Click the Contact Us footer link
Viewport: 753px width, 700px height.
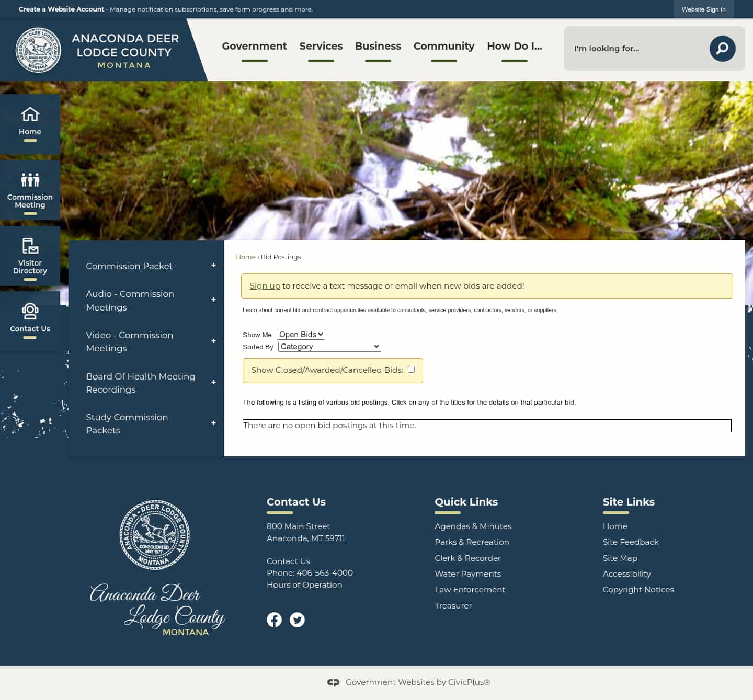coord(288,561)
